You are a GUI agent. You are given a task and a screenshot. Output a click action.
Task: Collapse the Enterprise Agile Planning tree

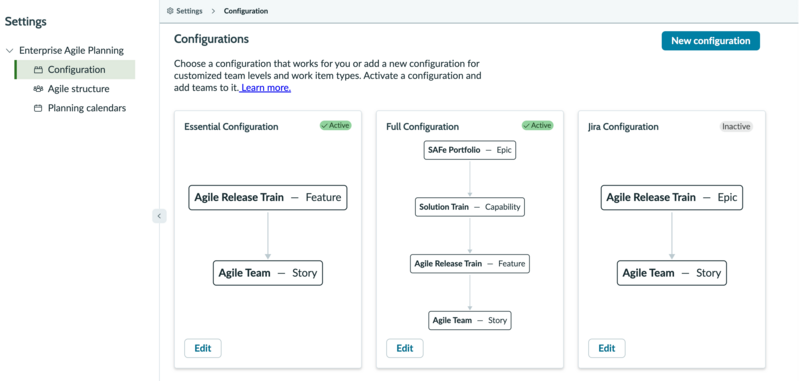[x=9, y=50]
